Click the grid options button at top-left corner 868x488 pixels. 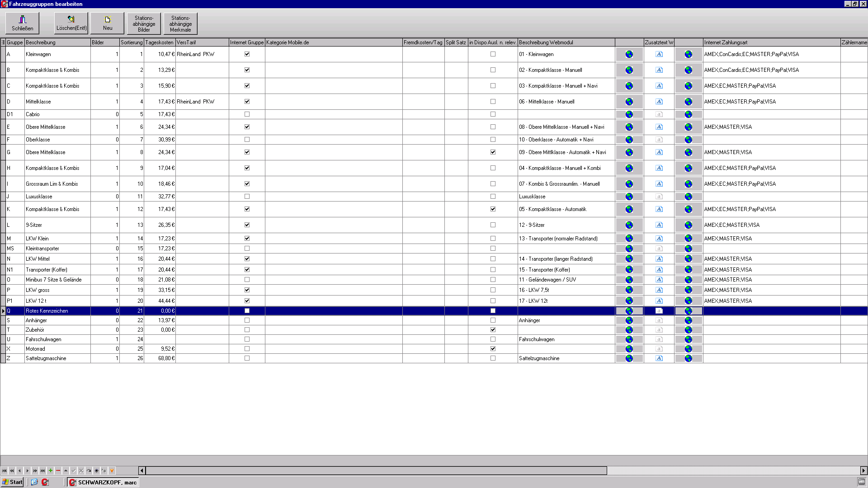coord(3,42)
